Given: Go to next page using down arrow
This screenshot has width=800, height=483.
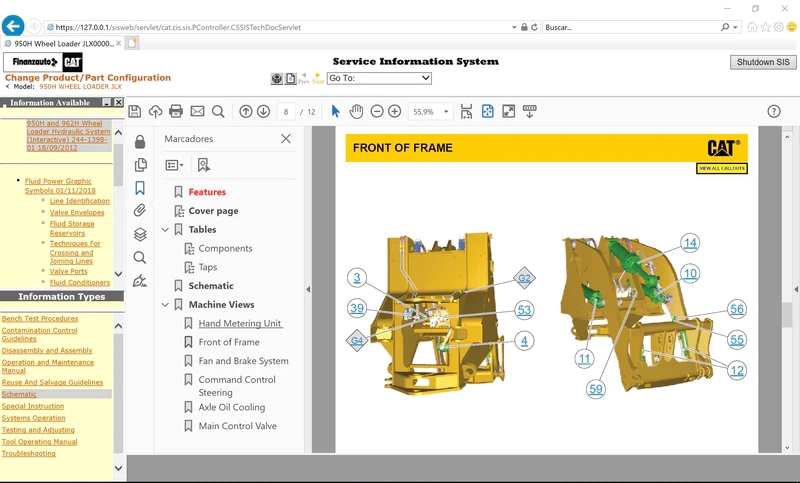Looking at the screenshot, I should 263,111.
